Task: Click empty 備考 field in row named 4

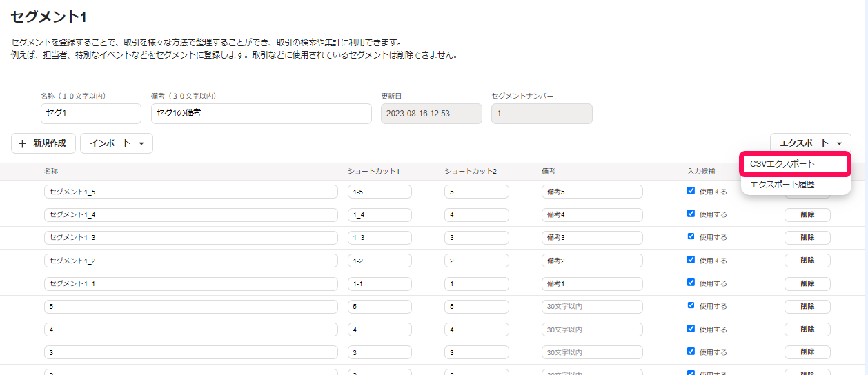Action: (592, 330)
